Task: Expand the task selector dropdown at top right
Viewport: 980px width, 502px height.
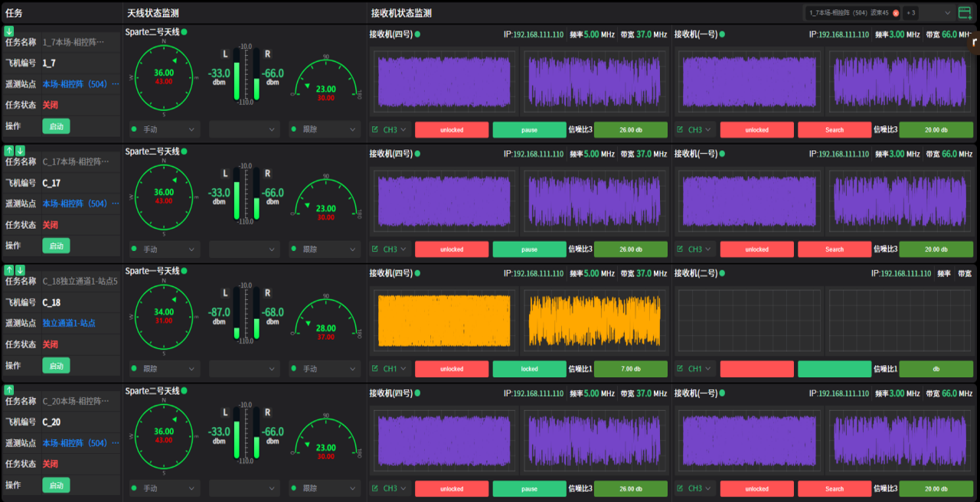Action: (947, 13)
